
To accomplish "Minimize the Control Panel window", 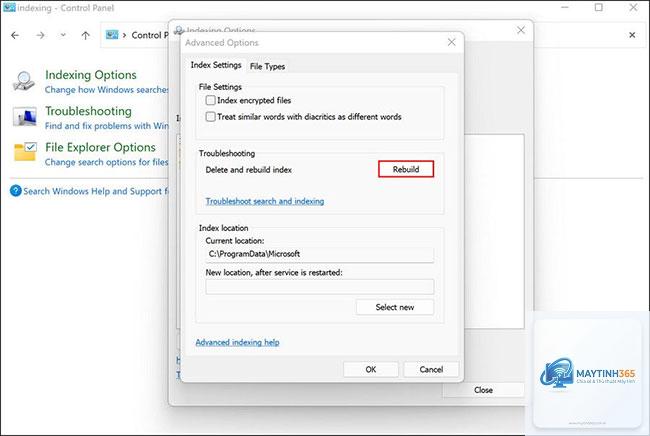I will [x=565, y=7].
